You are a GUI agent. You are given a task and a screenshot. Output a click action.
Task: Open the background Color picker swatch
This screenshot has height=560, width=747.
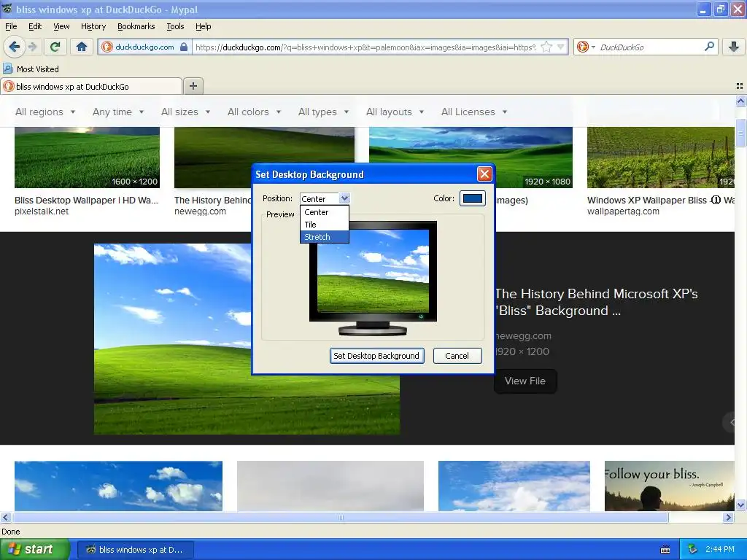pos(472,198)
